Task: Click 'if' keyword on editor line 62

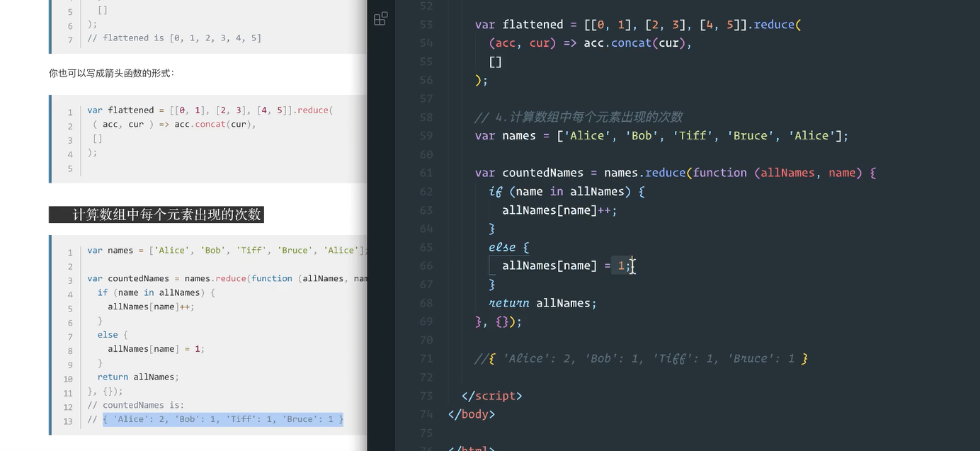Action: 495,191
